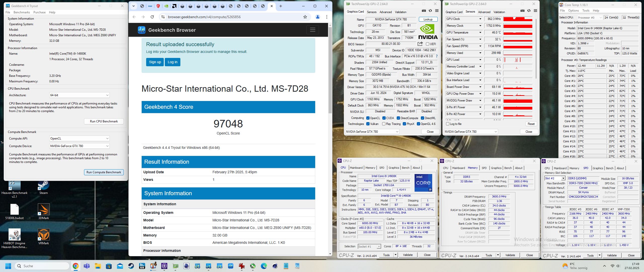Toggle the DirectCompute checkbox in GPU-Z
644x272 pixels.
click(x=398, y=118)
